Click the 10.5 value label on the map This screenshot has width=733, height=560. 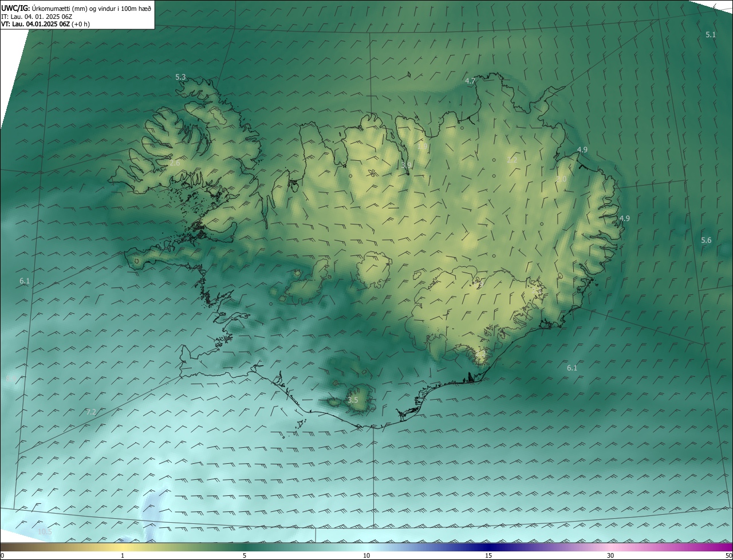[x=45, y=532]
